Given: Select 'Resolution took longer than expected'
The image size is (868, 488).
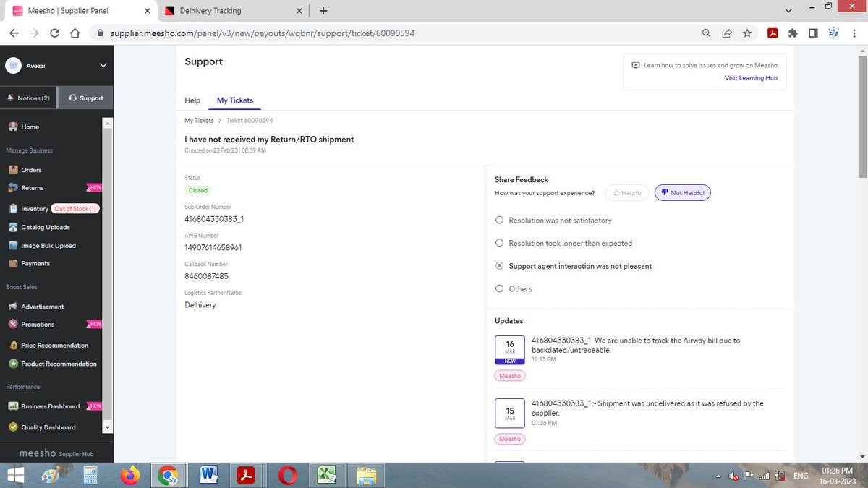Looking at the screenshot, I should (499, 243).
